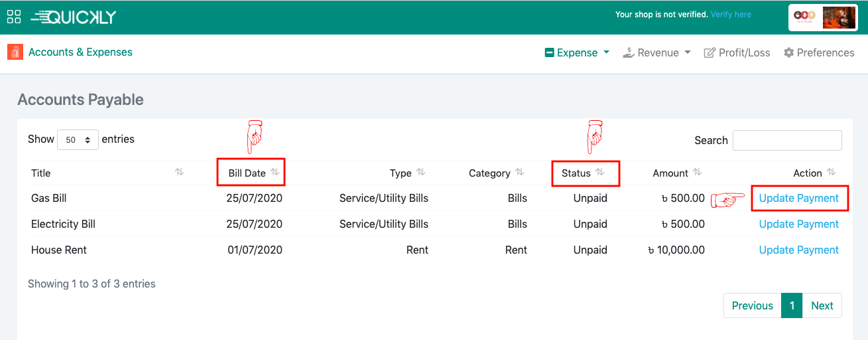Click the Bill Date sort arrows
Image resolution: width=868 pixels, height=340 pixels.
275,173
